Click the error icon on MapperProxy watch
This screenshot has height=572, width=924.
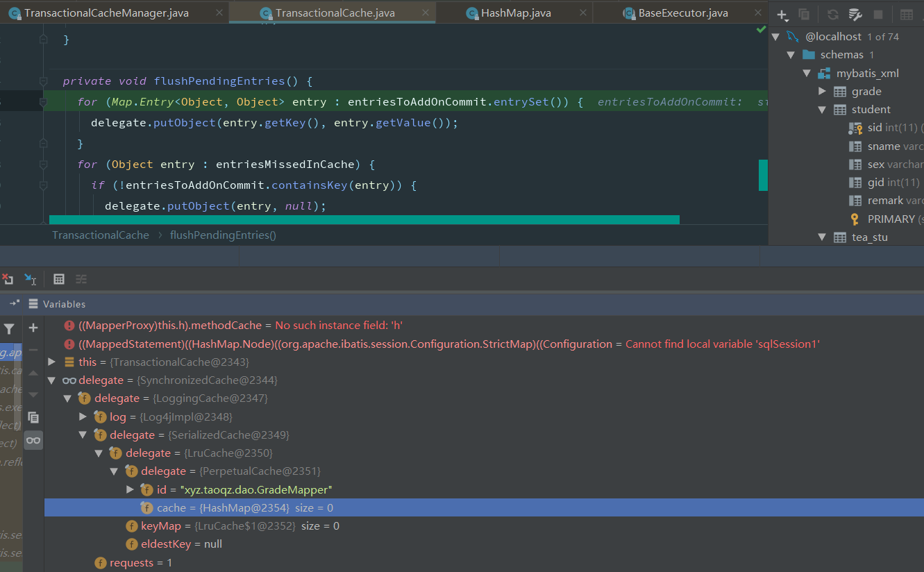click(69, 326)
